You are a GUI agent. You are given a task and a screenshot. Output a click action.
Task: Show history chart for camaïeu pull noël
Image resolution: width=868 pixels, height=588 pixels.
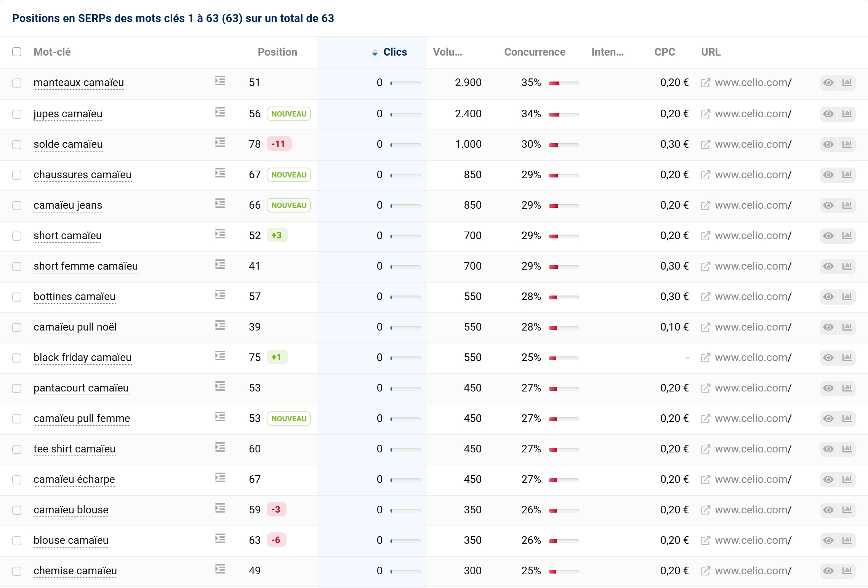tap(847, 327)
